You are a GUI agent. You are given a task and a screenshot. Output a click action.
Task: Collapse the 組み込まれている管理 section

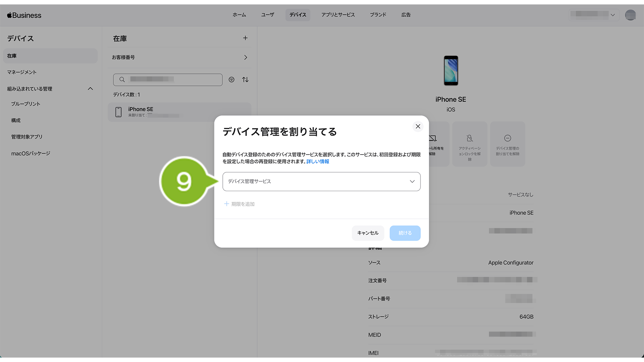90,89
